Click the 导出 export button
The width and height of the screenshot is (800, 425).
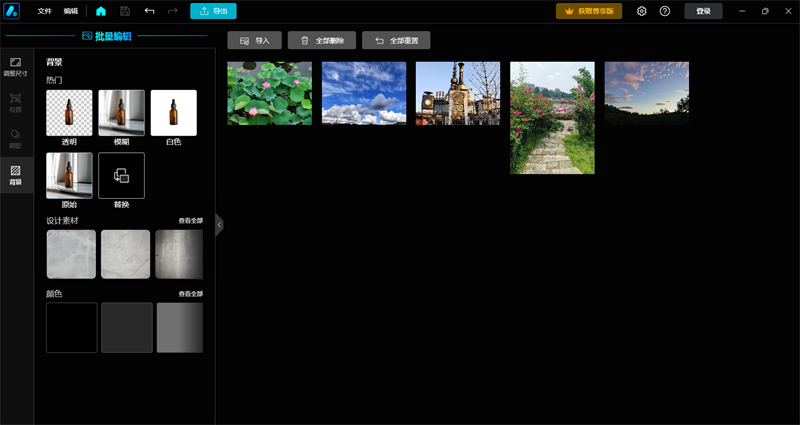tap(213, 11)
